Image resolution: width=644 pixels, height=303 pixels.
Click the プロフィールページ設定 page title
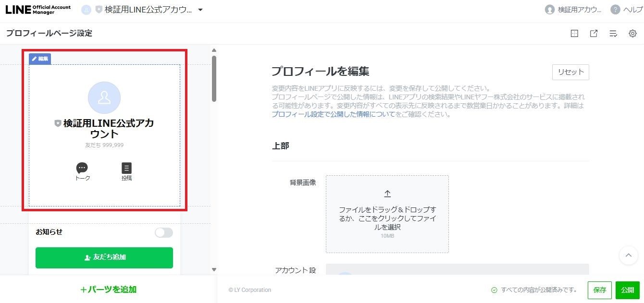tap(49, 33)
